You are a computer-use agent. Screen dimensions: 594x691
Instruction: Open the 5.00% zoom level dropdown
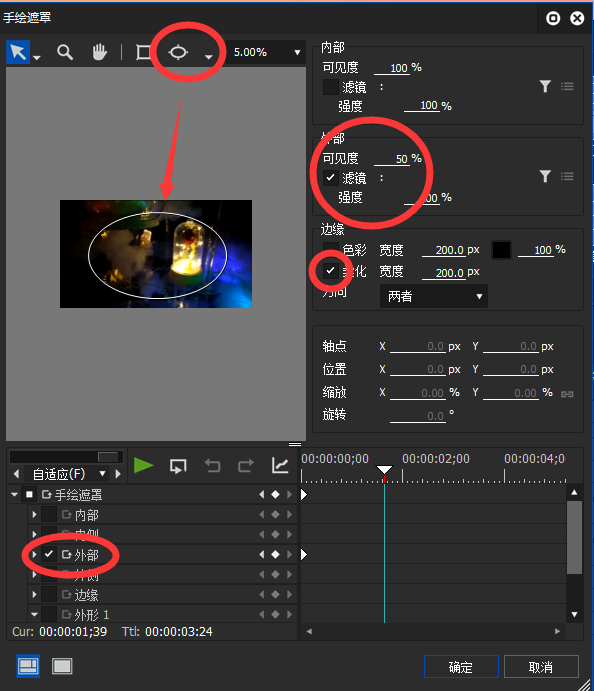pyautogui.click(x=266, y=52)
